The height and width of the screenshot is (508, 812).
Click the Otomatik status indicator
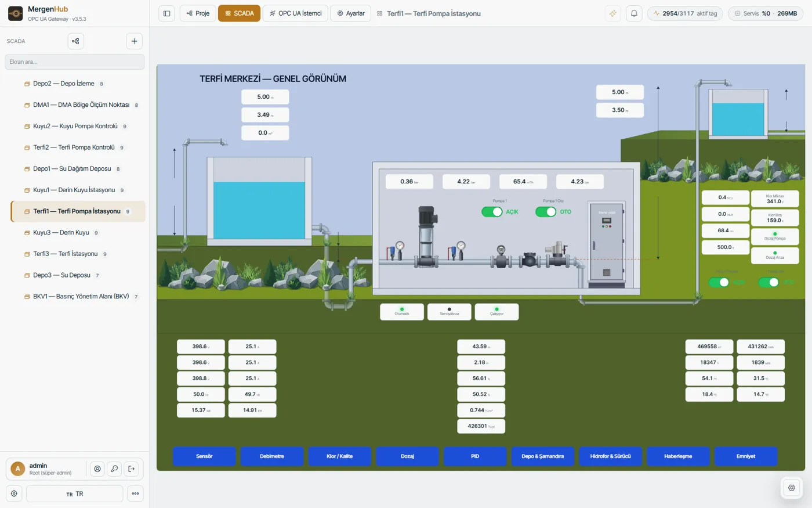point(402,312)
